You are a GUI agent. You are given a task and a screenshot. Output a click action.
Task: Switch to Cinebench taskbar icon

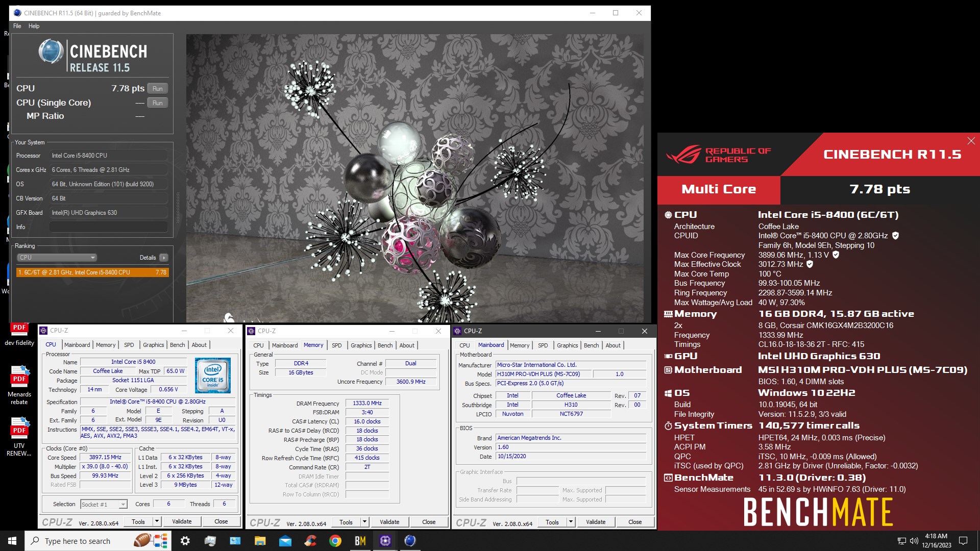(x=410, y=541)
